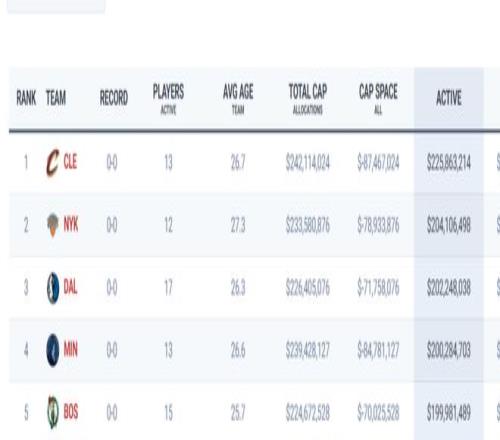This screenshot has height=440, width=500.
Task: Click the Cleveland Cavaliers team logo
Action: 53,163
